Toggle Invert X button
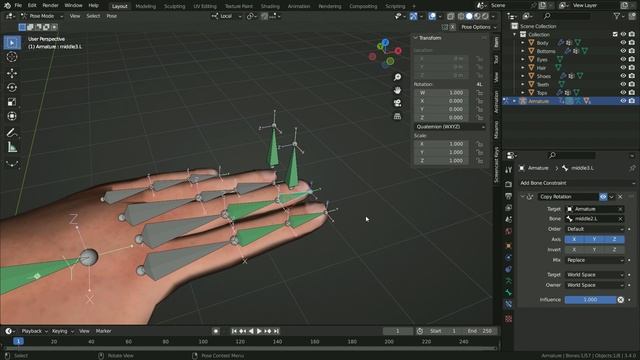This screenshot has width=640, height=360. 574,250
